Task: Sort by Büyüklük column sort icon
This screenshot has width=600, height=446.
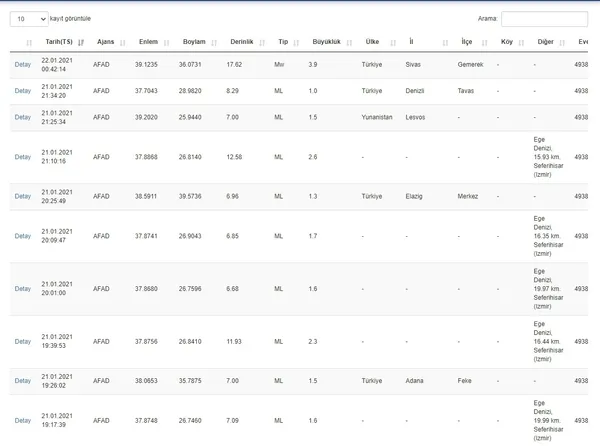Action: coord(350,43)
